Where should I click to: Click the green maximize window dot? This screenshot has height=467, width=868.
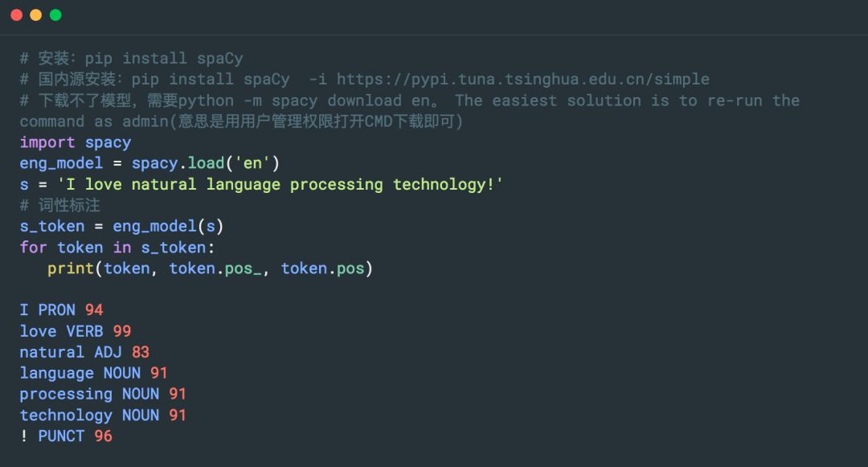[55, 15]
